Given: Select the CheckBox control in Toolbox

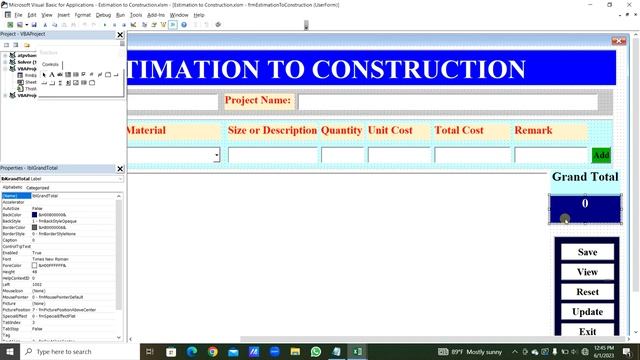Looking at the screenshot, I should tap(83, 75).
